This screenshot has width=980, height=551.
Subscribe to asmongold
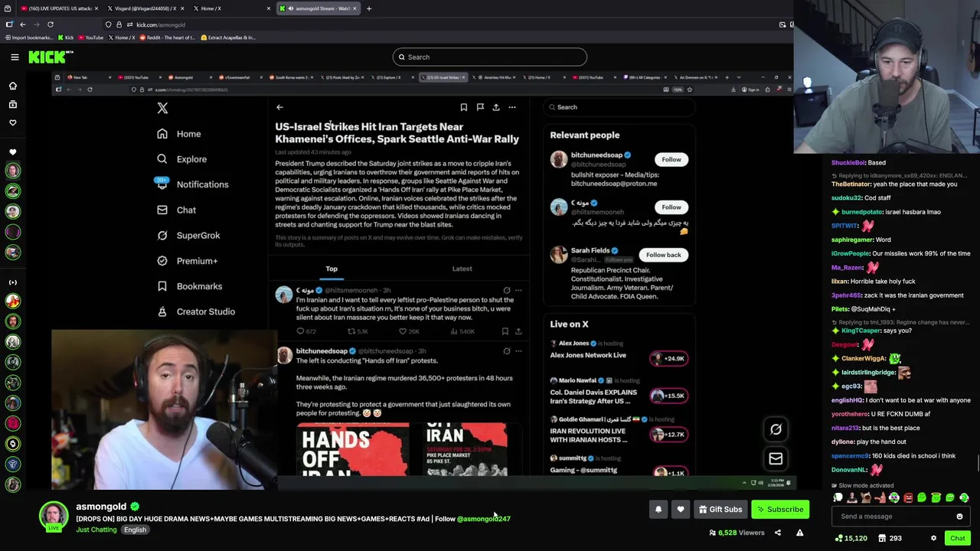point(779,510)
